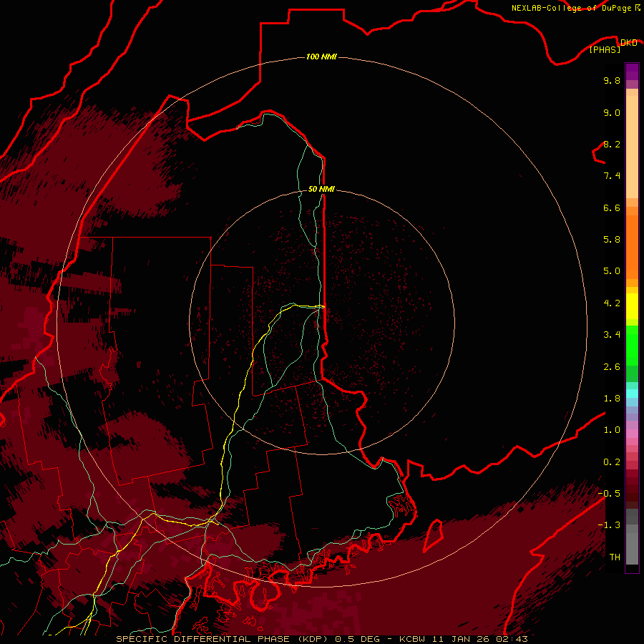The height and width of the screenshot is (644, 644).
Task: Click the 8.2 value on the color scale
Action: click(x=612, y=144)
